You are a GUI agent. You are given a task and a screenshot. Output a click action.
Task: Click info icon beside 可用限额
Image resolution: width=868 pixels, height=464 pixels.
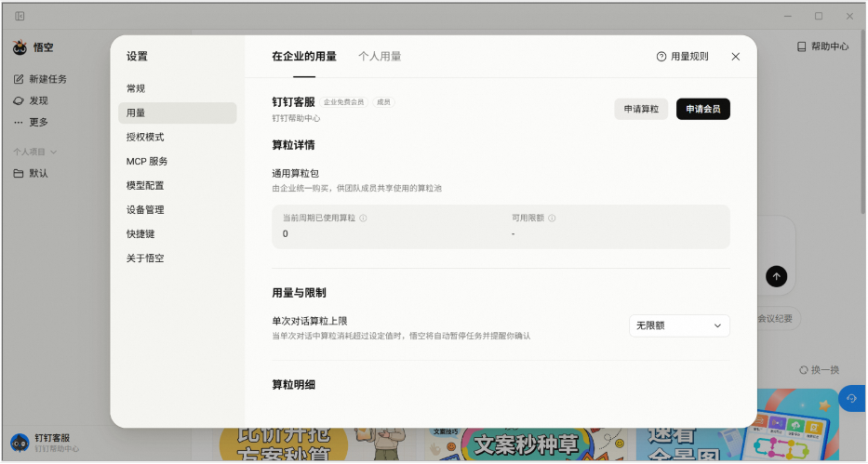pyautogui.click(x=552, y=218)
